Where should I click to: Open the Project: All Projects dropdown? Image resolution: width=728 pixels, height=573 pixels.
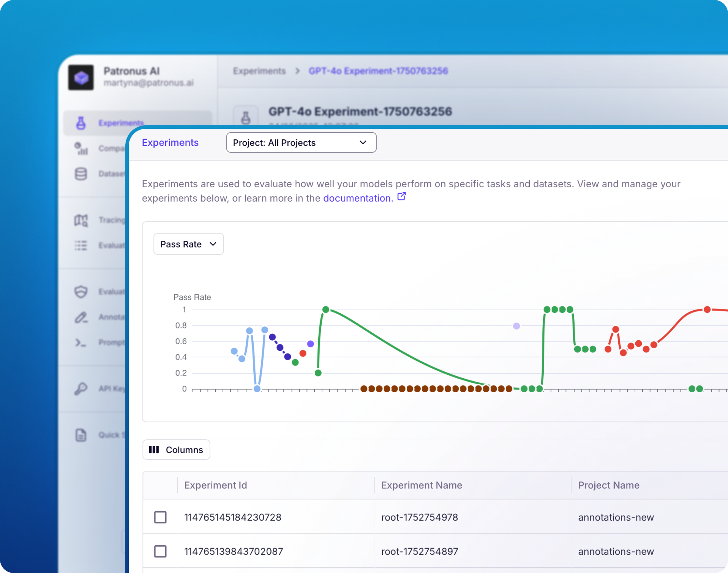[301, 142]
